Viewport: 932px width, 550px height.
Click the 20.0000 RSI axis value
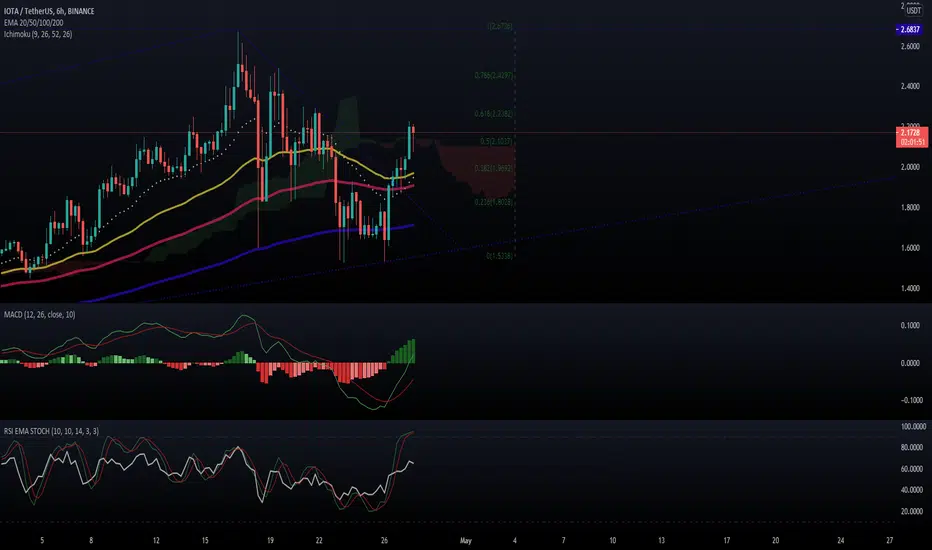pos(912,511)
